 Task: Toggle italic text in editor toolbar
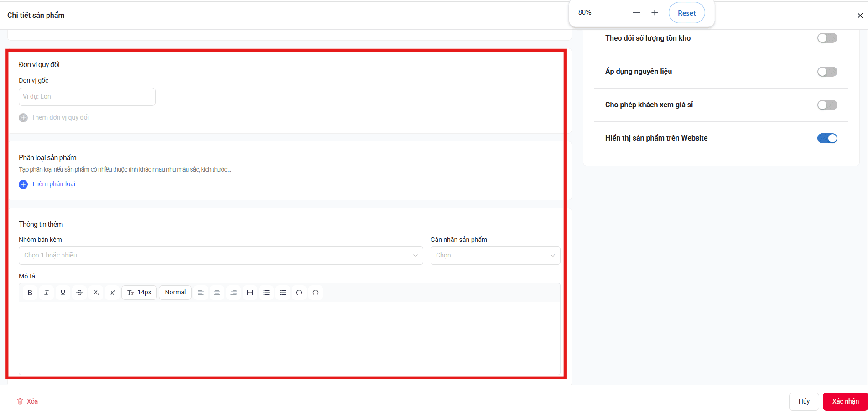pyautogui.click(x=47, y=293)
